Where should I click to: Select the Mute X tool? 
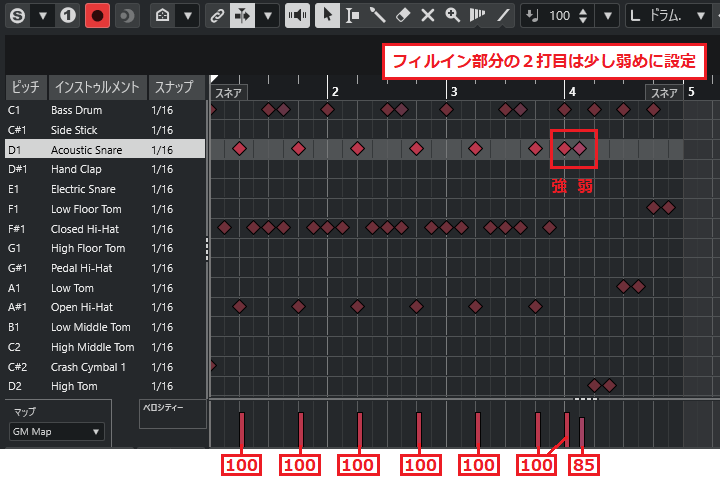(x=428, y=16)
